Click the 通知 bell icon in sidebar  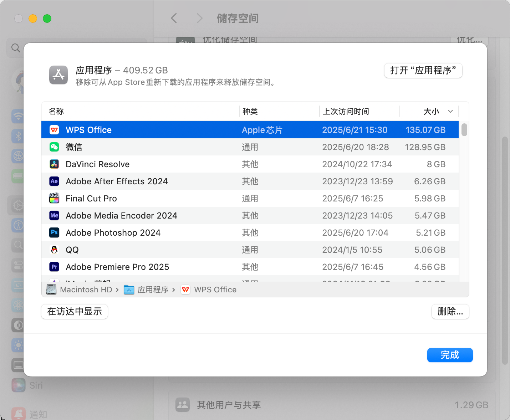click(x=18, y=414)
